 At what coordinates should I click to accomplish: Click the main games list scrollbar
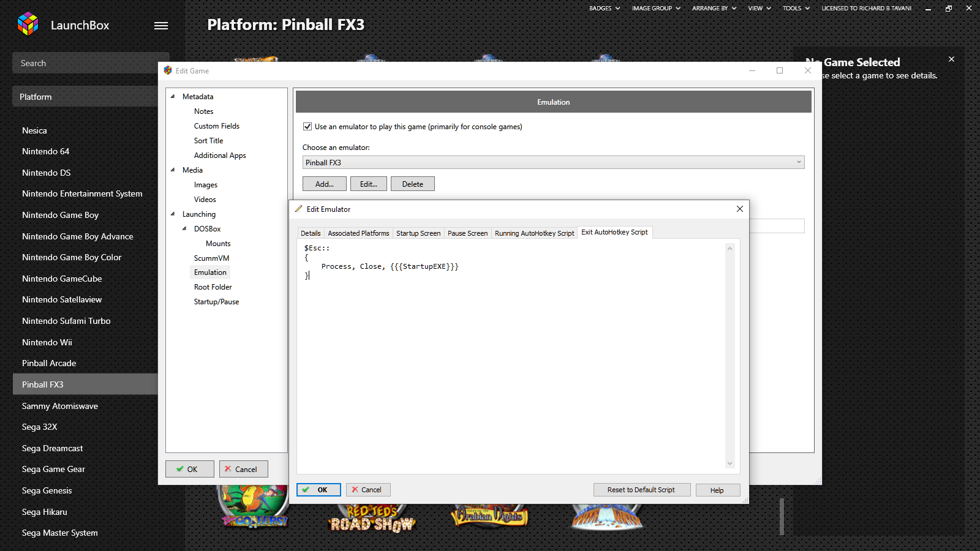tap(782, 516)
